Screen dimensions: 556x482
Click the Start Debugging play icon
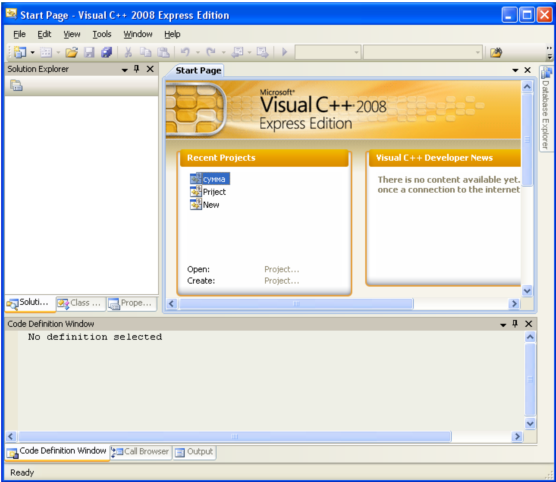coord(284,52)
